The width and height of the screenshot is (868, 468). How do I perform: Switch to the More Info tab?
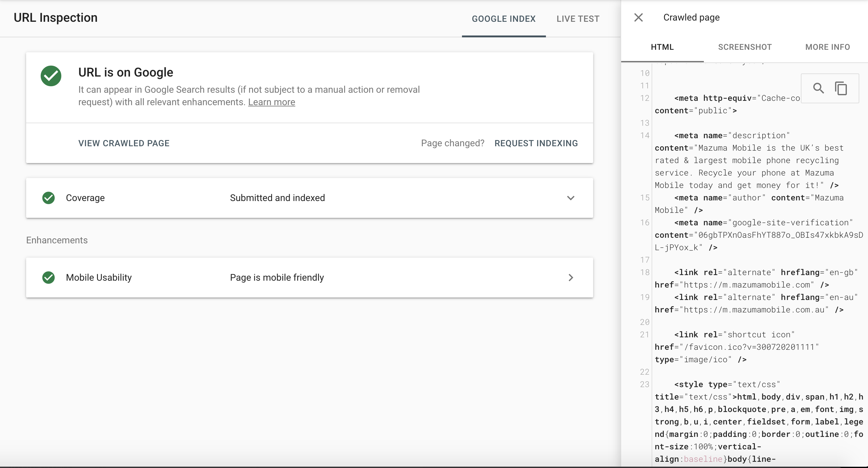tap(827, 47)
